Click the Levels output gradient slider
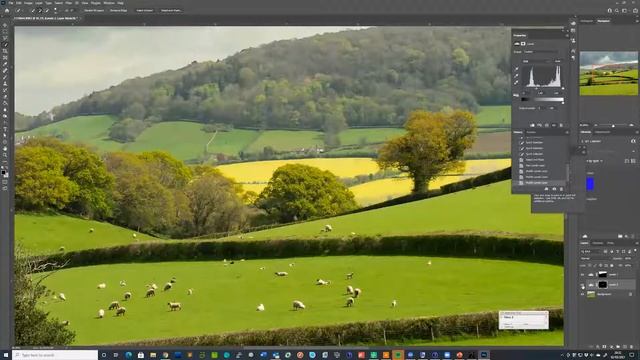Viewport: 640px width, 360px height. (543, 99)
